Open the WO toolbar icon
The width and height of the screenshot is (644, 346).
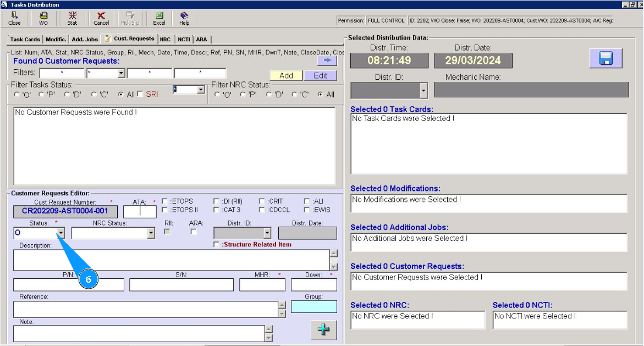[43, 19]
